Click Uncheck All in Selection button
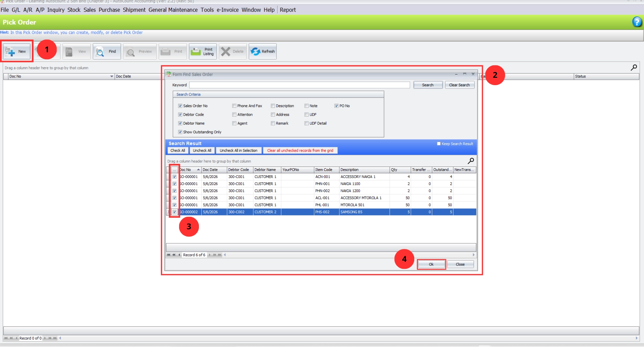Image resolution: width=644 pixels, height=362 pixels. [x=238, y=150]
